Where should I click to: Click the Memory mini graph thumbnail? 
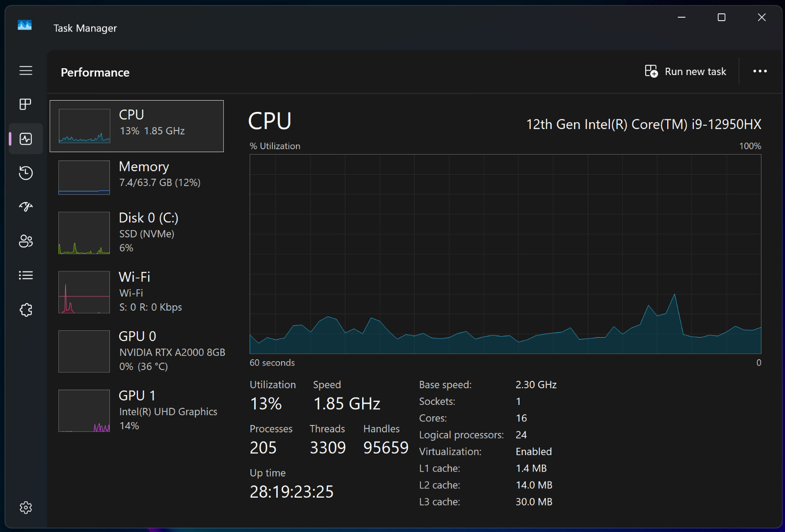click(x=84, y=178)
